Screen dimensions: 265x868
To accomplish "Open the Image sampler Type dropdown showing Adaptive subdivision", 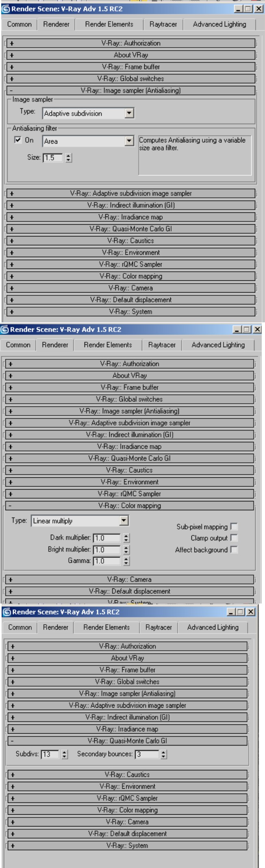I will [x=88, y=113].
